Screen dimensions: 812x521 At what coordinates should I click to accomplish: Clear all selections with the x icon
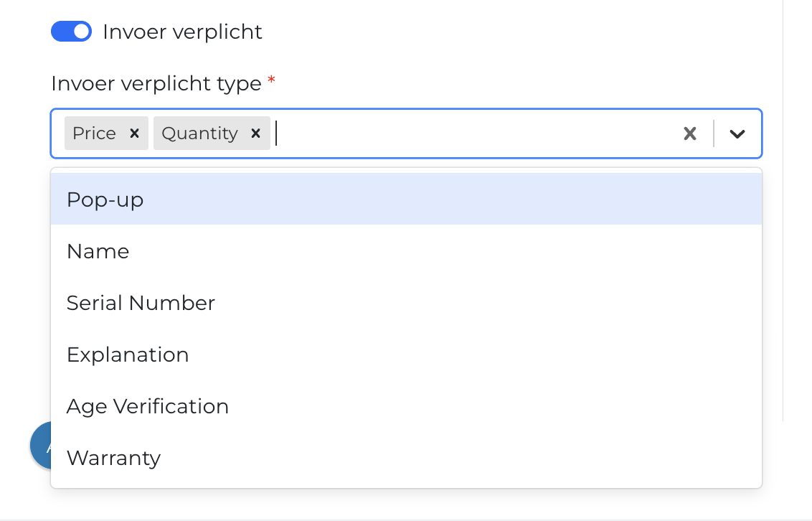pyautogui.click(x=689, y=133)
